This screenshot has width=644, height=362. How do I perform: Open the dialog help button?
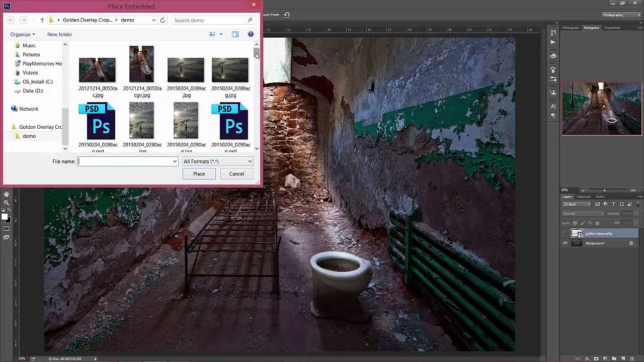pos(251,34)
